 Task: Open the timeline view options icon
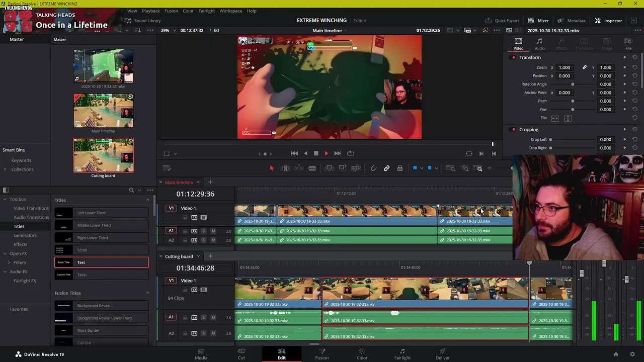click(x=167, y=168)
